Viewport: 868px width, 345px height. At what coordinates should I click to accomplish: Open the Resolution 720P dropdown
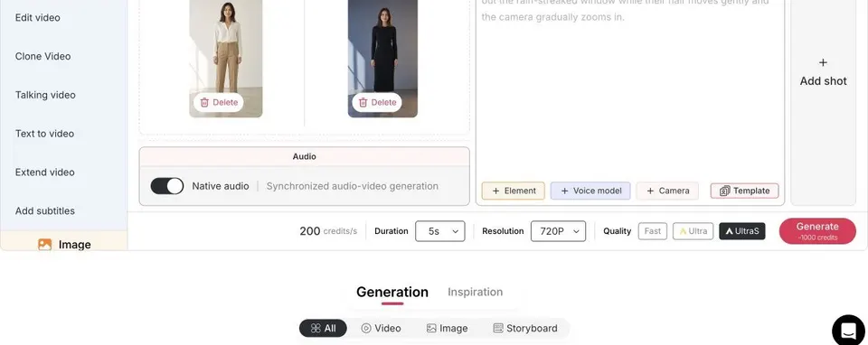(x=558, y=231)
